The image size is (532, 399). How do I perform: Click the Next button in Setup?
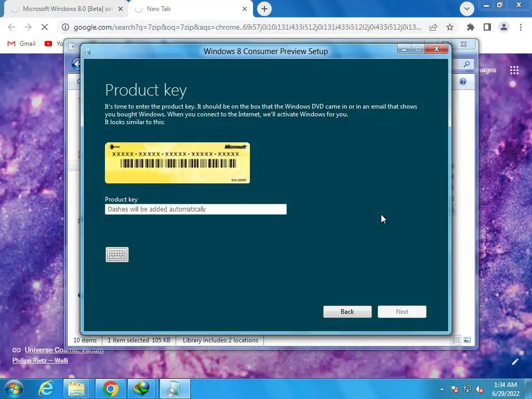pyautogui.click(x=402, y=312)
